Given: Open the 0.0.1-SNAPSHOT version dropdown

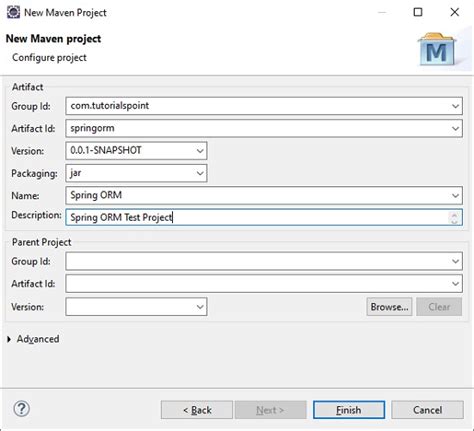Looking at the screenshot, I should pos(200,151).
